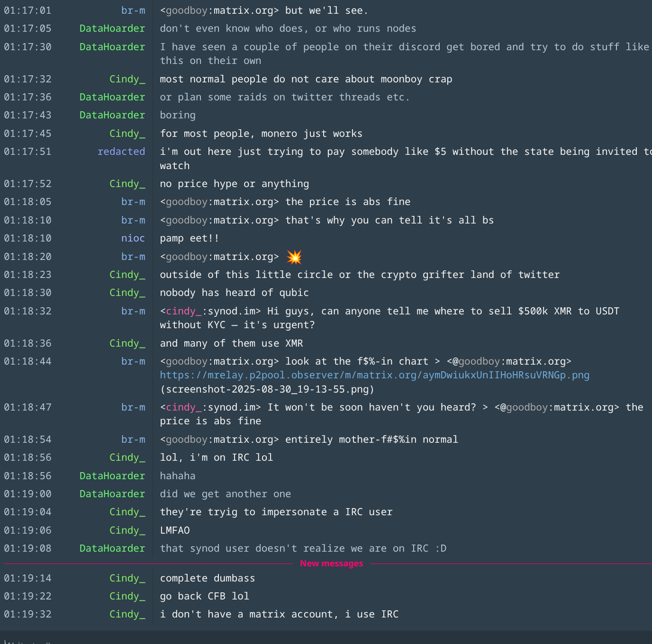Click the 'redacted' nickname
Screen dimensions: 652x644
(x=121, y=152)
